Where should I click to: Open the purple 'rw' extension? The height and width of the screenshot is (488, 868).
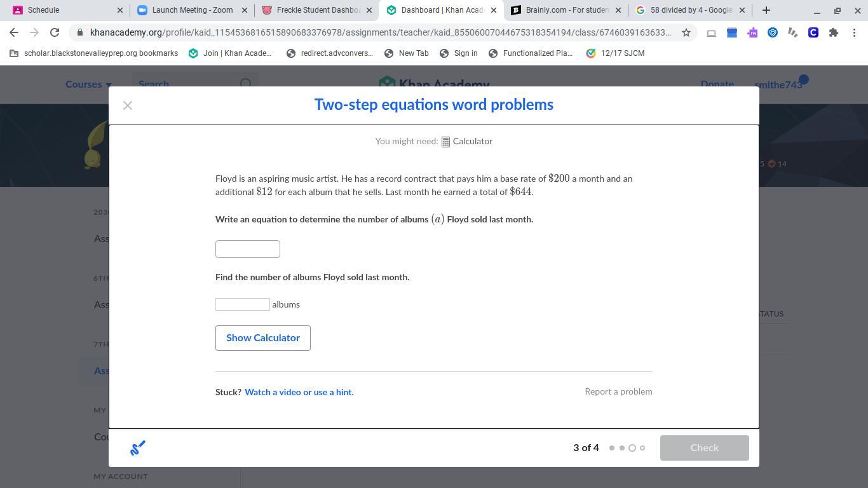pos(752,32)
